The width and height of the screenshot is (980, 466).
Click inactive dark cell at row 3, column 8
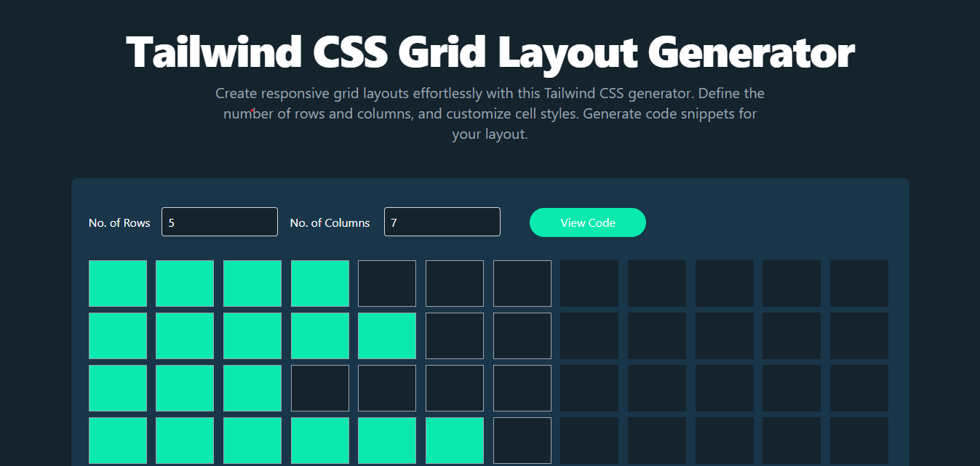coord(589,388)
